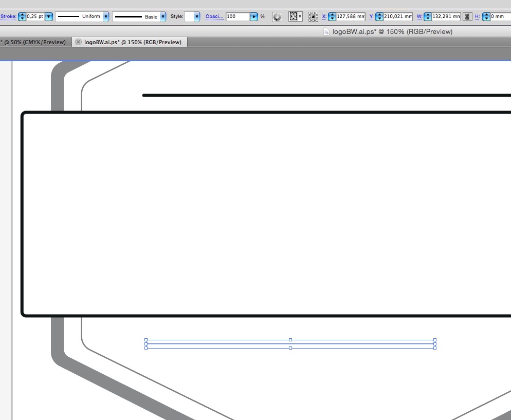Open the Stroke panel link

[8, 16]
